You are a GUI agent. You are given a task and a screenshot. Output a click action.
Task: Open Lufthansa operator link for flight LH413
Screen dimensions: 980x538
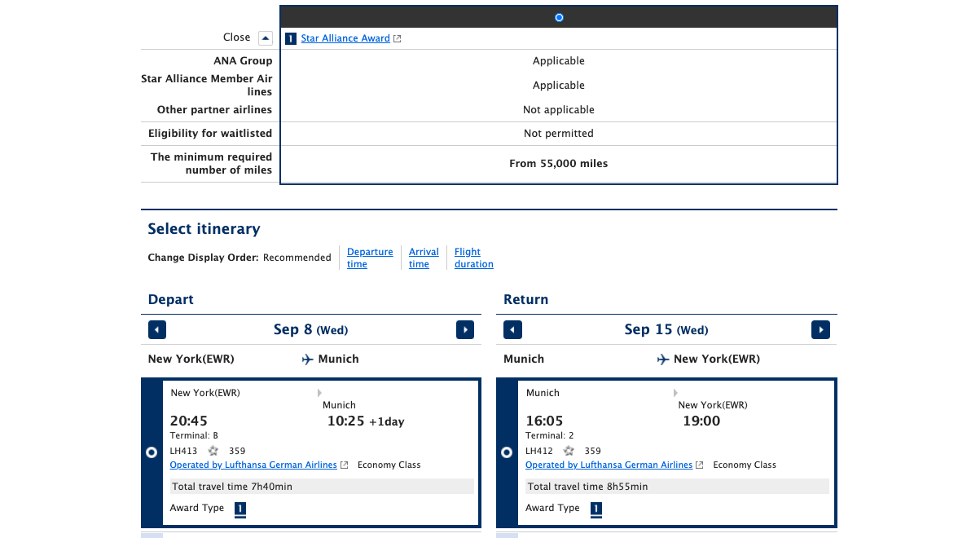pyautogui.click(x=253, y=465)
